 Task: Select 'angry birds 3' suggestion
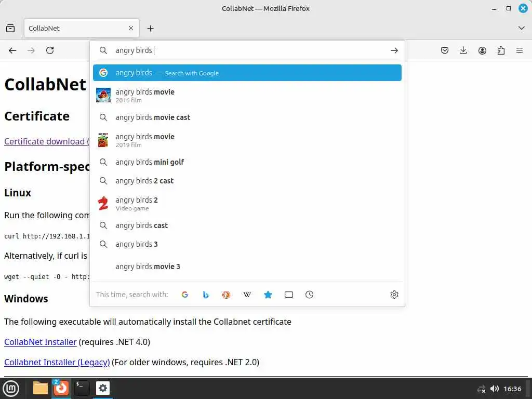click(x=247, y=244)
